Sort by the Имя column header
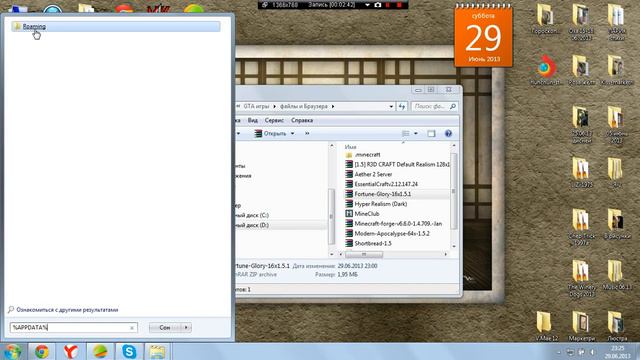This screenshot has height=360, width=640. [350, 147]
